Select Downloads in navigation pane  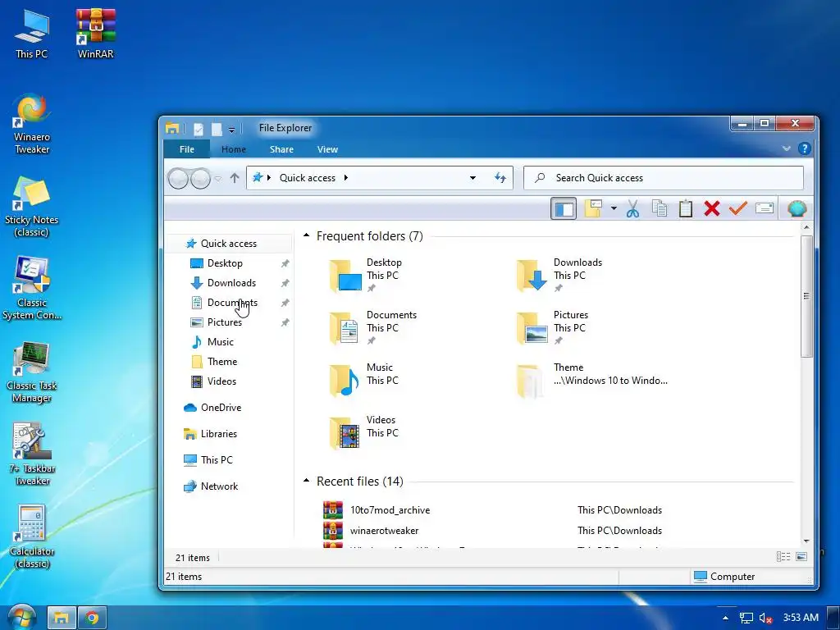click(x=231, y=283)
